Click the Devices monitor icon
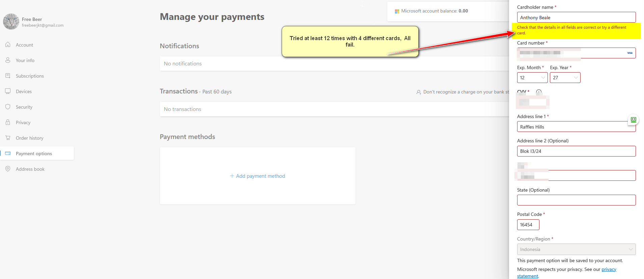Viewport: 644px width, 279px height. click(8, 91)
